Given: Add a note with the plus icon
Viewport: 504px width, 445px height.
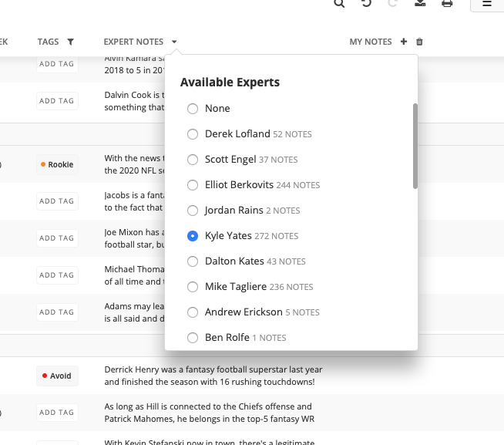Looking at the screenshot, I should click(x=404, y=42).
